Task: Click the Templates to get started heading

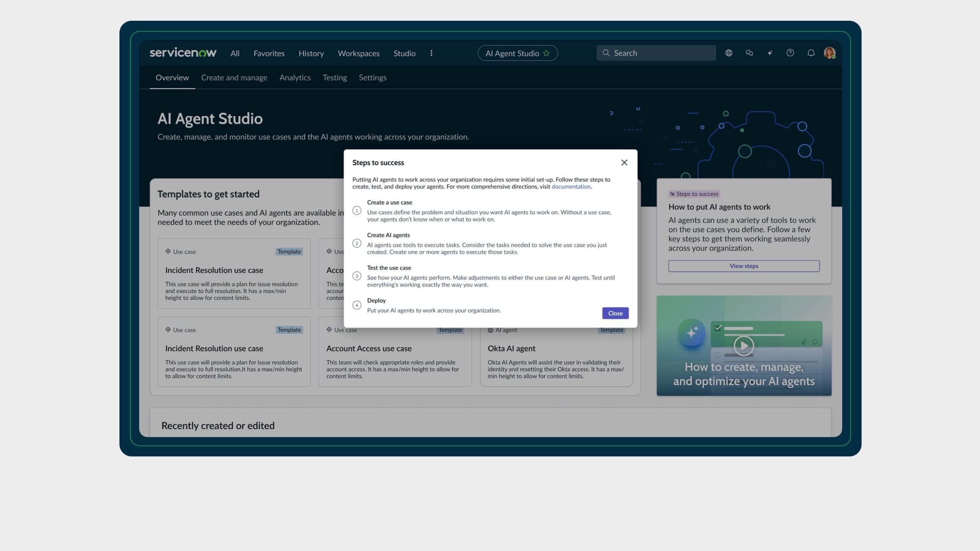Action: point(208,194)
